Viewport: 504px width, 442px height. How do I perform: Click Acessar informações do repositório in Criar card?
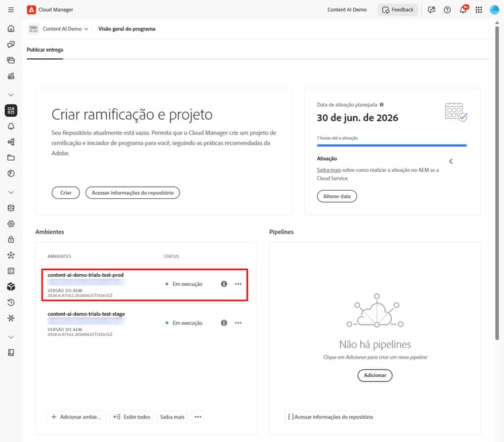132,193
